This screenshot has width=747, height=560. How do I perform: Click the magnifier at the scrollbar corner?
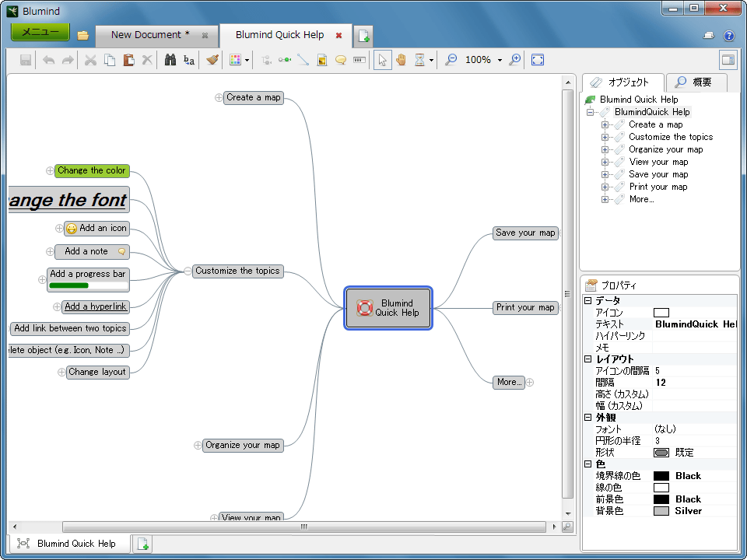pos(567,527)
